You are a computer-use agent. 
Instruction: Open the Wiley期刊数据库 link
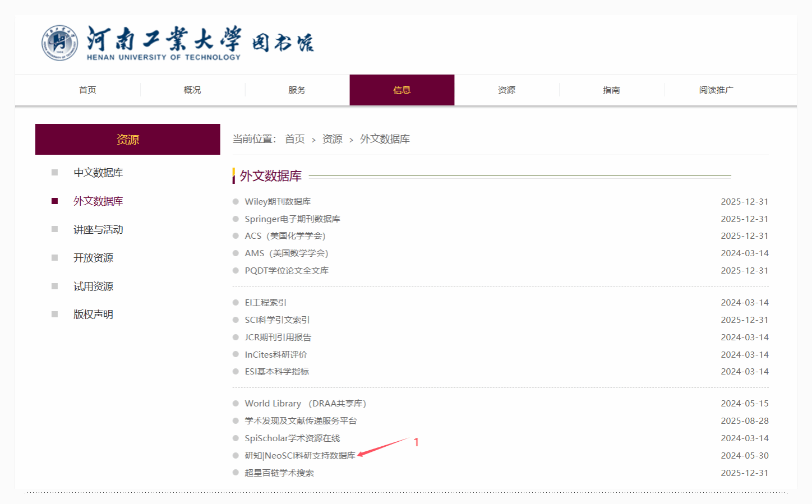tap(278, 202)
